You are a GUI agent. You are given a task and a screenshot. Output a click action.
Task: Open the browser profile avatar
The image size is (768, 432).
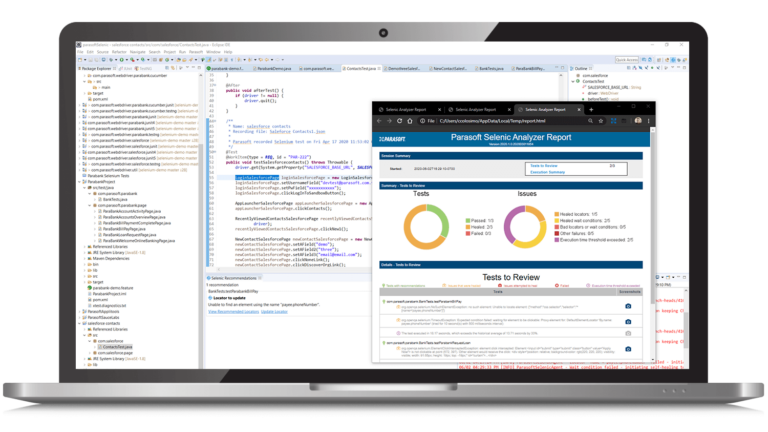tap(638, 120)
